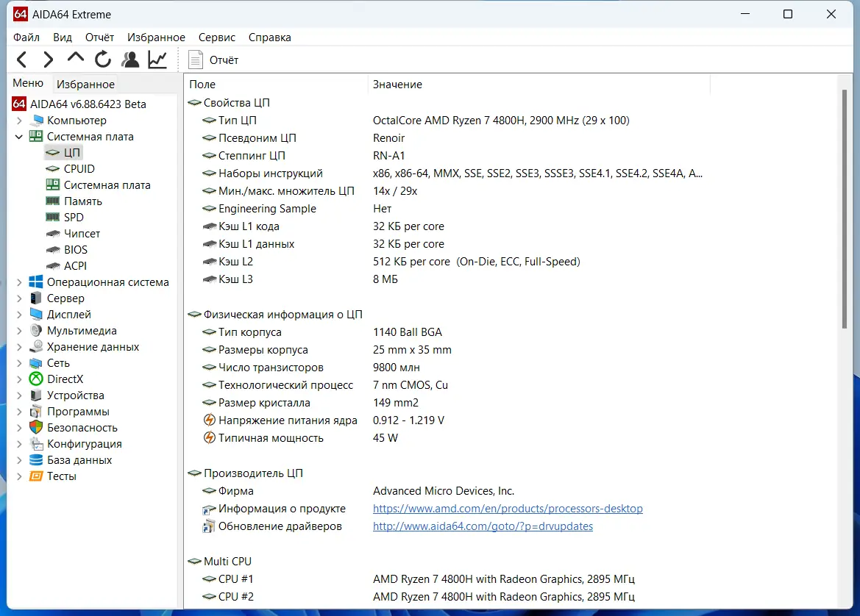Click the vertical scrollbar thumb in the details pane
Image resolution: width=860 pixels, height=616 pixels.
(845, 209)
